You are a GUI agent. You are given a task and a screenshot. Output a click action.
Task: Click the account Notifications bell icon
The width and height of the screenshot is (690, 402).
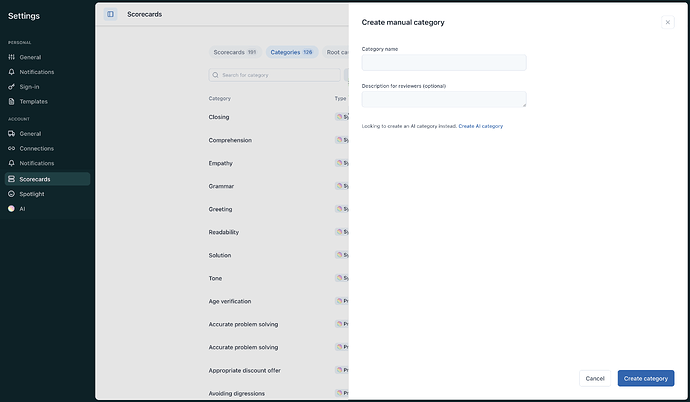(x=11, y=163)
